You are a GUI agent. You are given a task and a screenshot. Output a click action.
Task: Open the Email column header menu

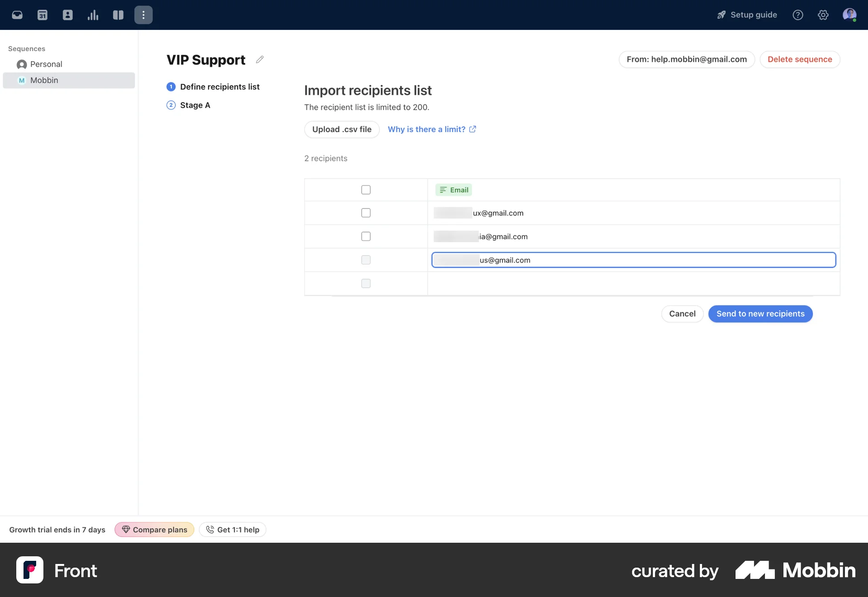coord(453,190)
